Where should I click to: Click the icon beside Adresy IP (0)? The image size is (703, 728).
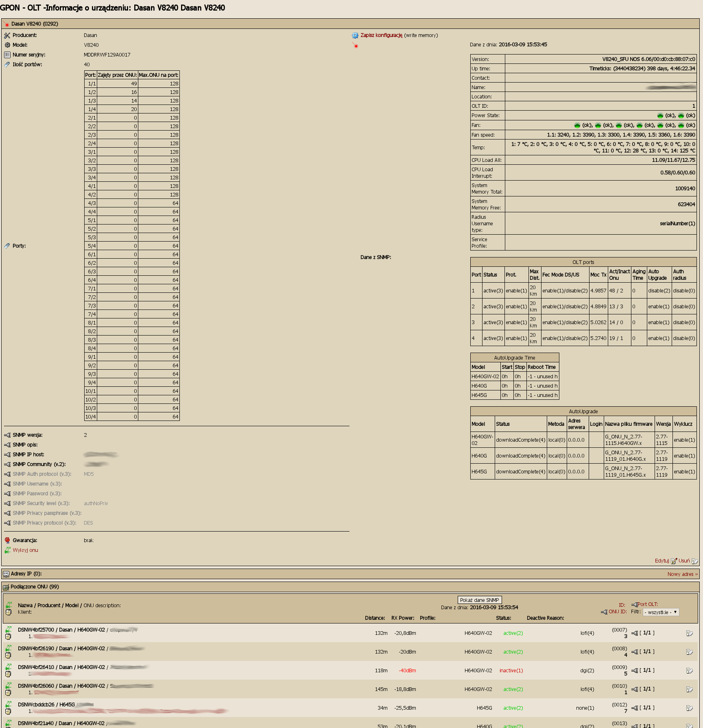6,574
